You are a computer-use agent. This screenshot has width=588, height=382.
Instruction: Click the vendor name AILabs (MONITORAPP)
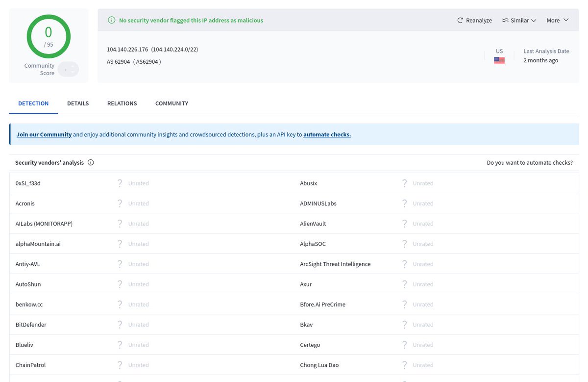tap(44, 224)
